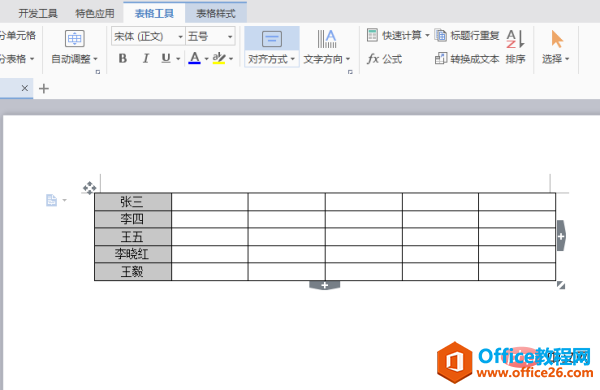Toggle Italic formatting

[x=145, y=59]
